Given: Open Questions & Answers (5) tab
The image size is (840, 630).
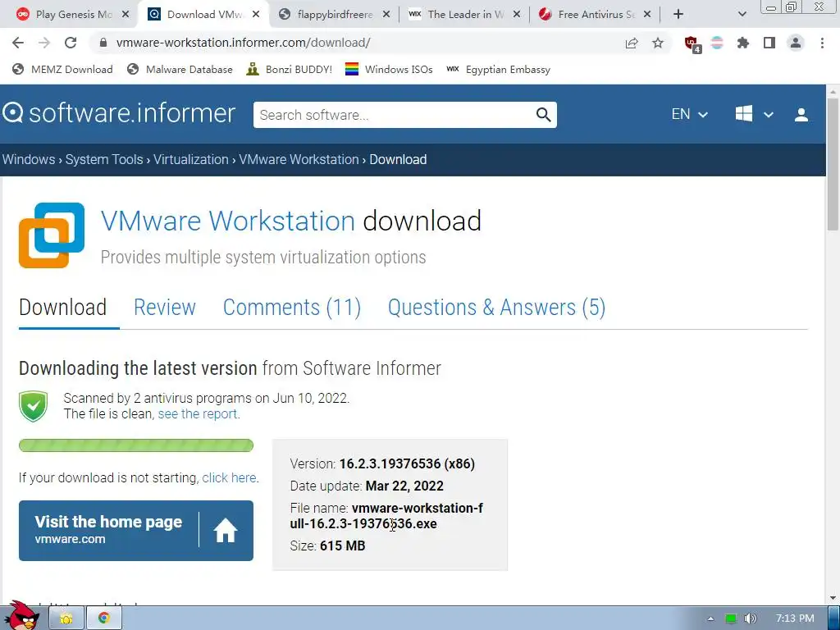Looking at the screenshot, I should [496, 308].
